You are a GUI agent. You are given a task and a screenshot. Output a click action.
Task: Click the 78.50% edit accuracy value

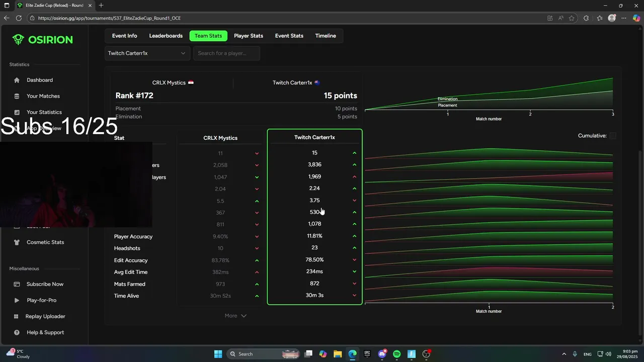pos(314,259)
